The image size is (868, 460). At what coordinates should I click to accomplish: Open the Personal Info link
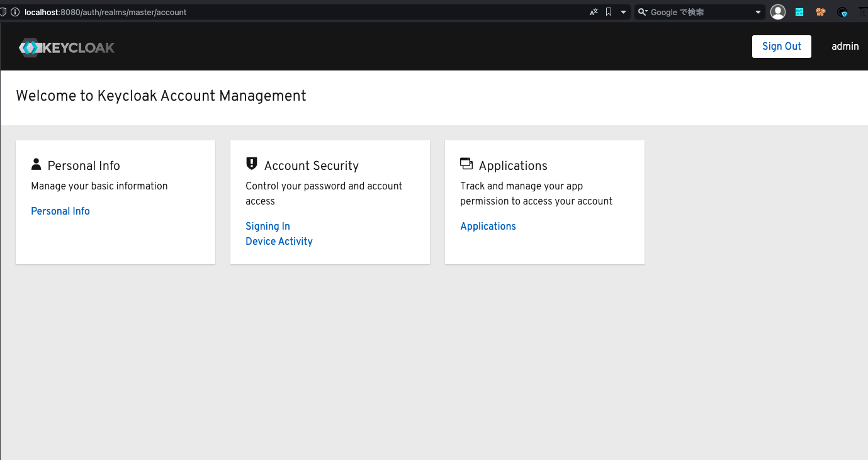tap(60, 211)
